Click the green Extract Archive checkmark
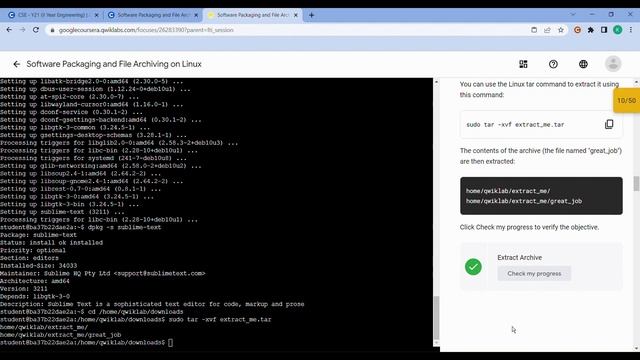This screenshot has height=360, width=640. coord(473,267)
